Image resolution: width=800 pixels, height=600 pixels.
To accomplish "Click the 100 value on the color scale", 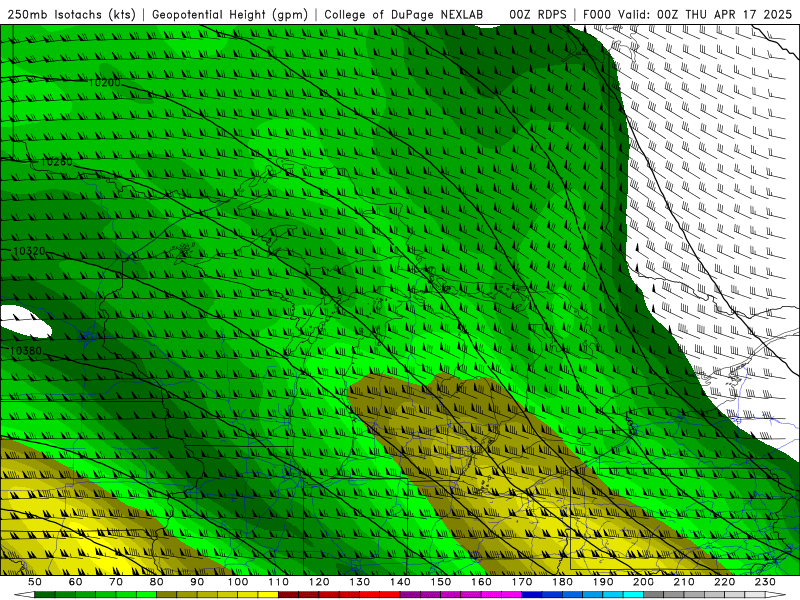I will pos(238,582).
